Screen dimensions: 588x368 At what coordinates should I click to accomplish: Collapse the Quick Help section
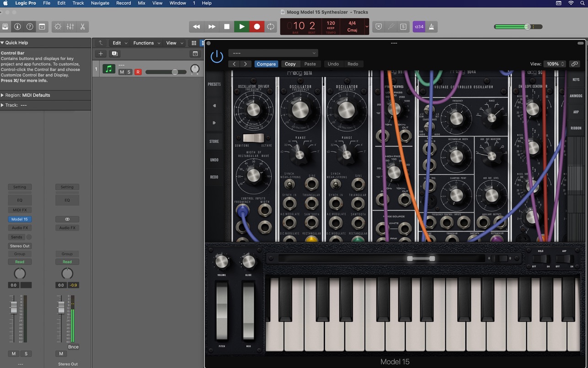point(2,43)
